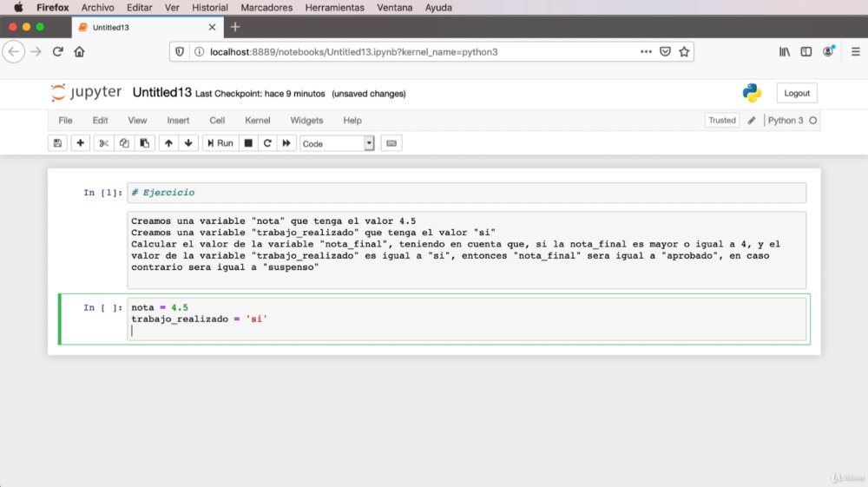Run the selected cell
This screenshot has width=868, height=487.
coord(220,143)
